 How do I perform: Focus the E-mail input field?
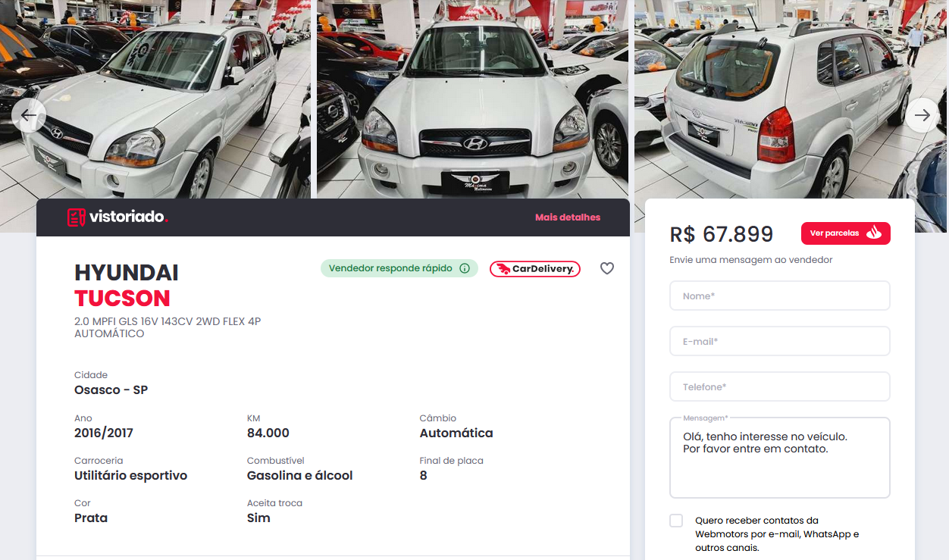click(x=780, y=341)
